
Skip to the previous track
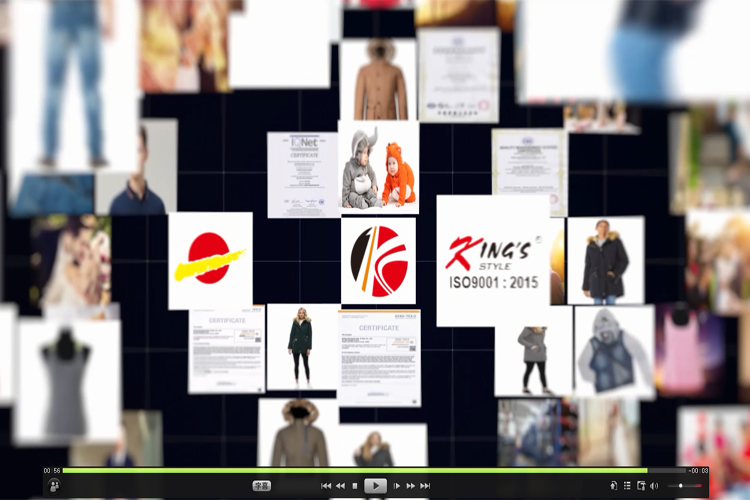326,486
